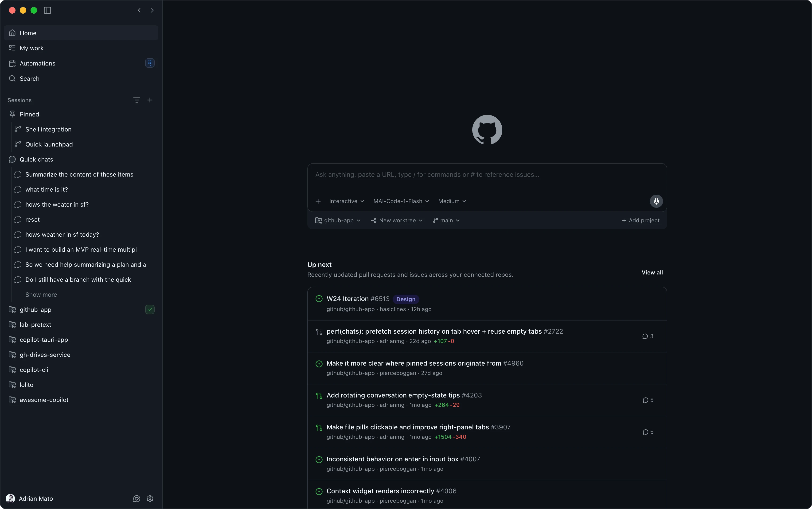Viewport: 812px width, 509px height.
Task: Open the Home page
Action: pos(81,33)
